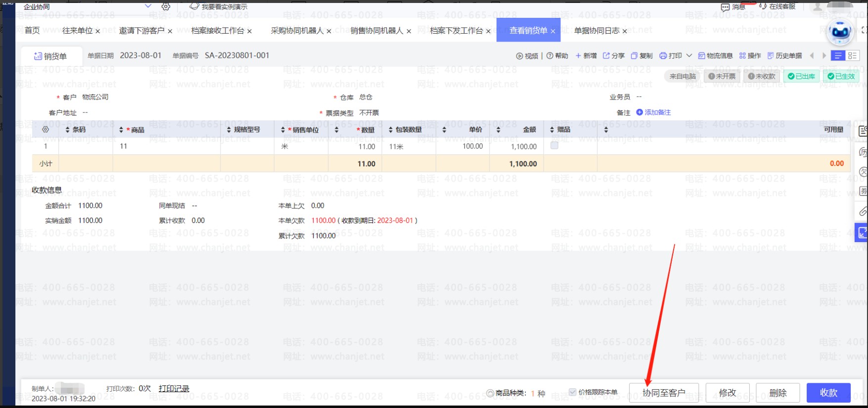Switch to list layout view icon
The width and height of the screenshot is (868, 408).
[x=838, y=56]
